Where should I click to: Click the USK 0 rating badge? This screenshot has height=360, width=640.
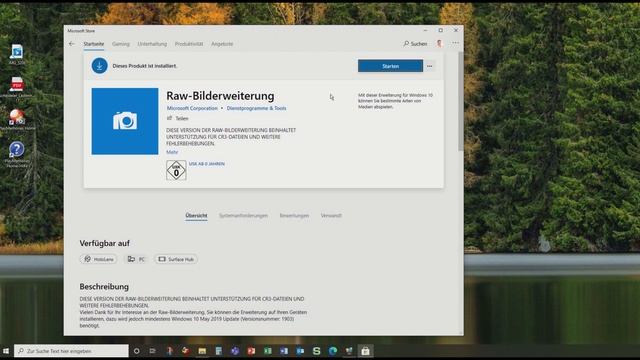click(176, 170)
